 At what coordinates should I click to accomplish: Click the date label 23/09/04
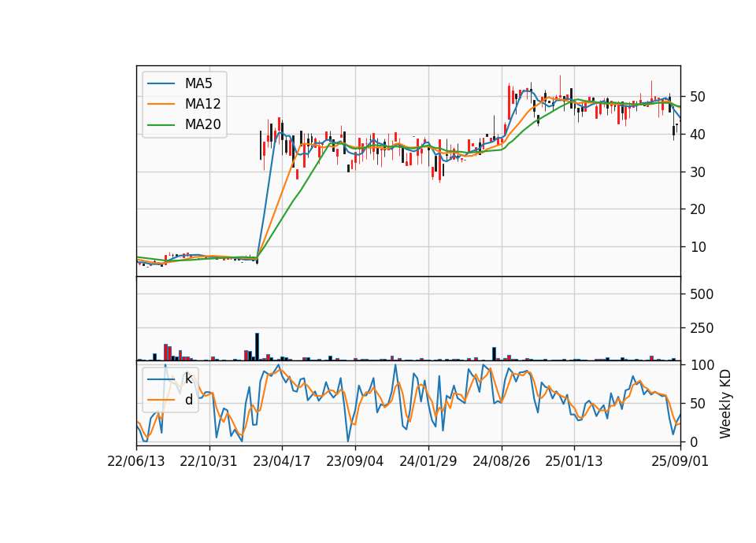pyautogui.click(x=355, y=461)
